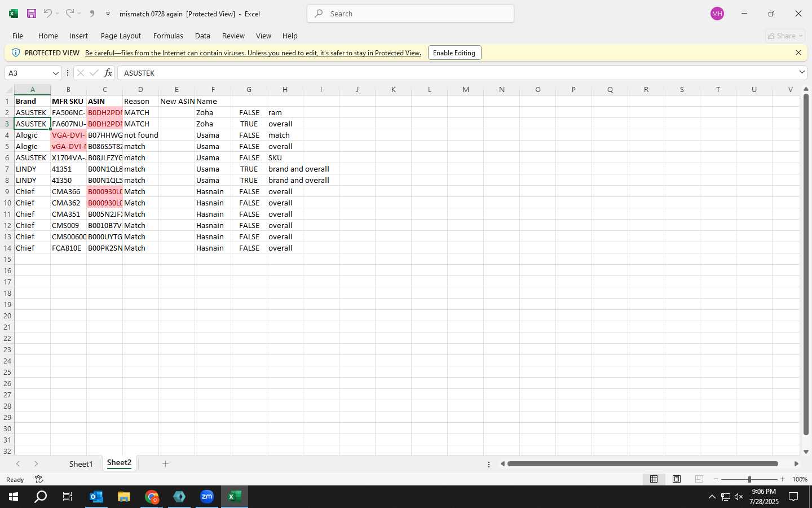Click the formula bar Enter checkmark icon
Screen dimensions: 812x508
[x=94, y=73]
